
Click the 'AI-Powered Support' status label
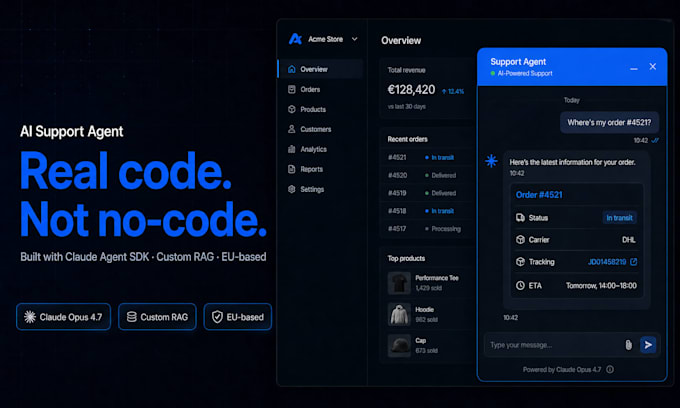(x=525, y=74)
